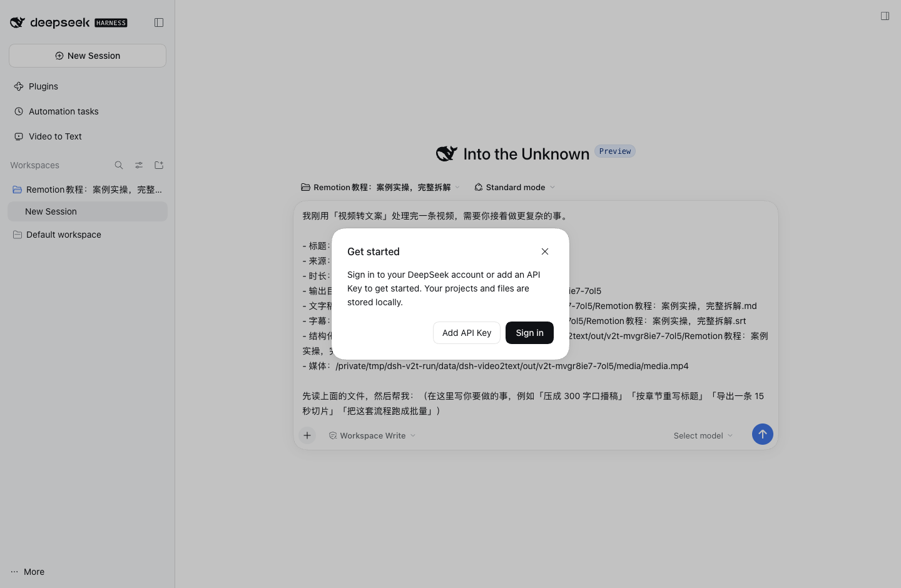Collapse the left sidebar panel icon

point(159,23)
